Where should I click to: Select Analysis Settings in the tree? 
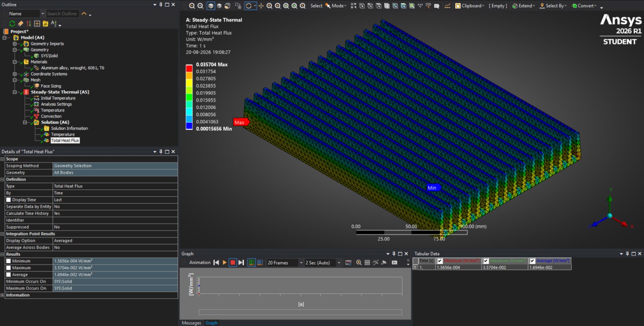coord(56,104)
